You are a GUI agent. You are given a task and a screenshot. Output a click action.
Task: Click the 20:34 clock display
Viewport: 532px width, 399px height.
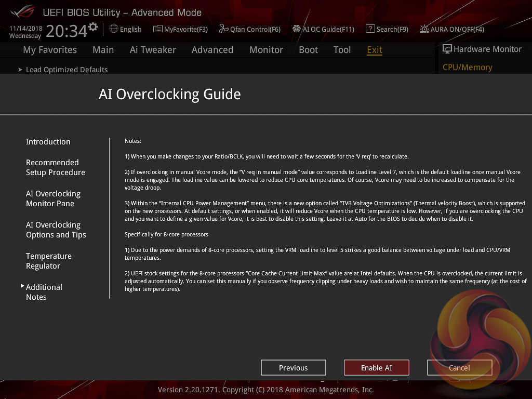coord(66,31)
